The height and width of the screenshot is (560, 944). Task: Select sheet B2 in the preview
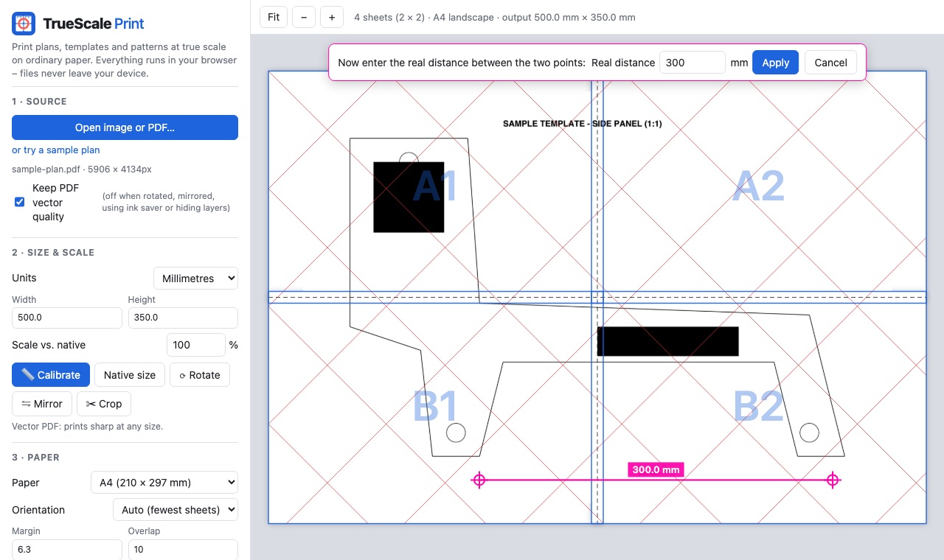pyautogui.click(x=758, y=407)
